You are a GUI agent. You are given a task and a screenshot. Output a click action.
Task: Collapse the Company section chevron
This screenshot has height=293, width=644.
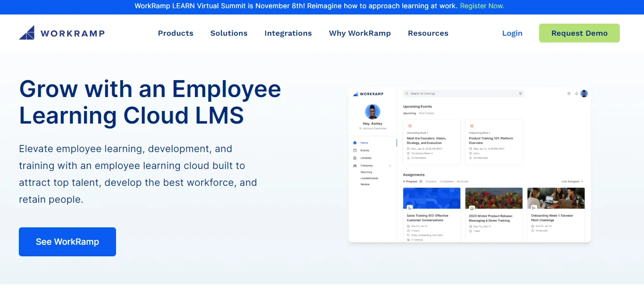coord(390,166)
